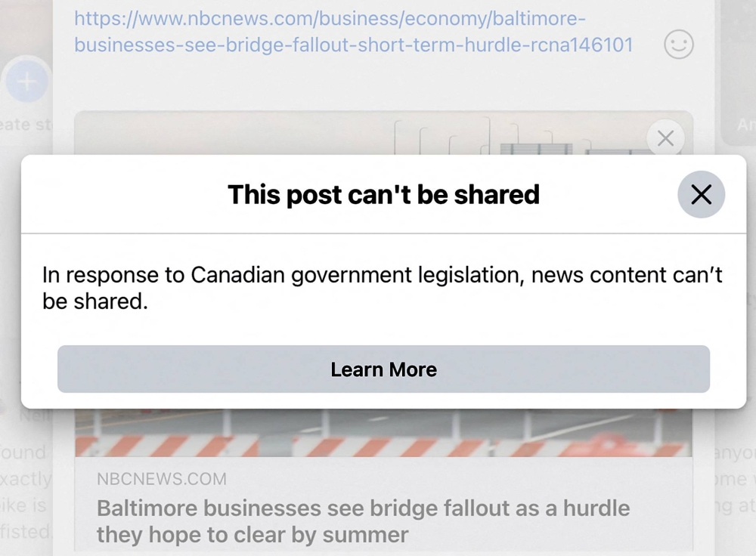Click the name "Neil" on the left

(34, 415)
